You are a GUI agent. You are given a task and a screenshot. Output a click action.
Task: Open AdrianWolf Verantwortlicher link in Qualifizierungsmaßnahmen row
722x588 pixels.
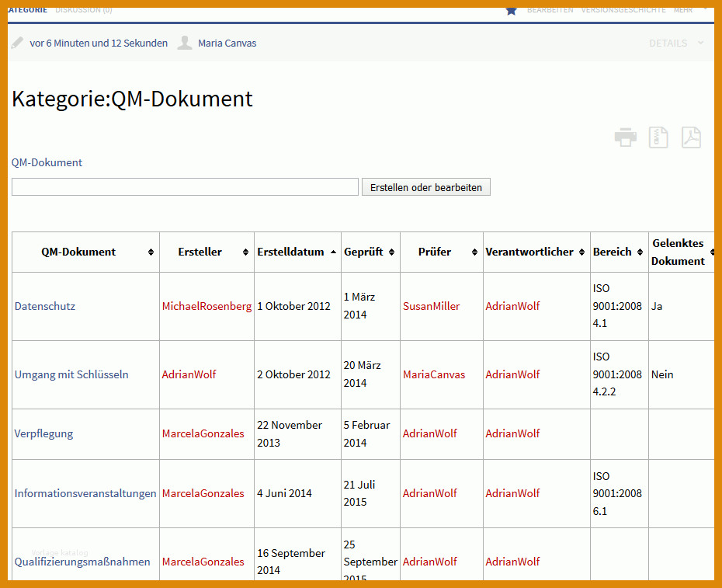[512, 562]
